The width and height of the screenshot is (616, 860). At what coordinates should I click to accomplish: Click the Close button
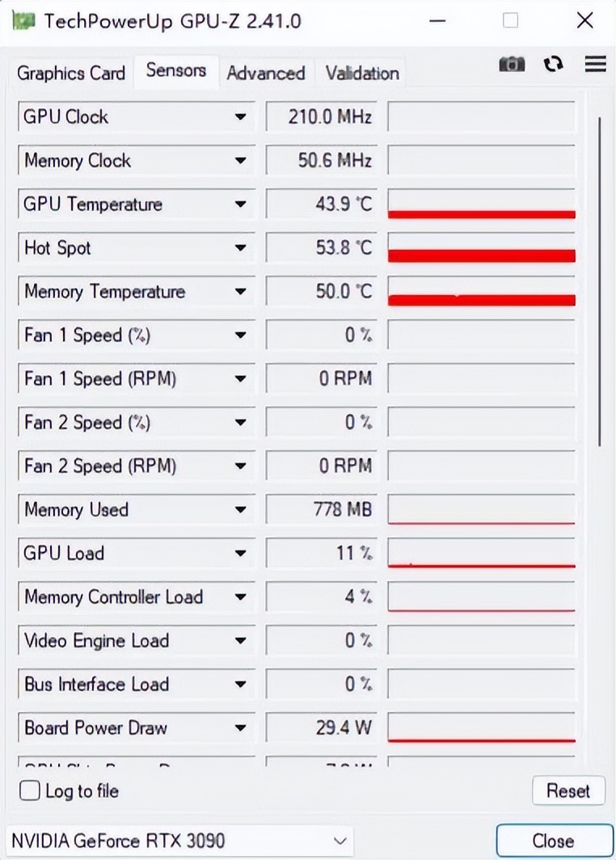point(554,841)
